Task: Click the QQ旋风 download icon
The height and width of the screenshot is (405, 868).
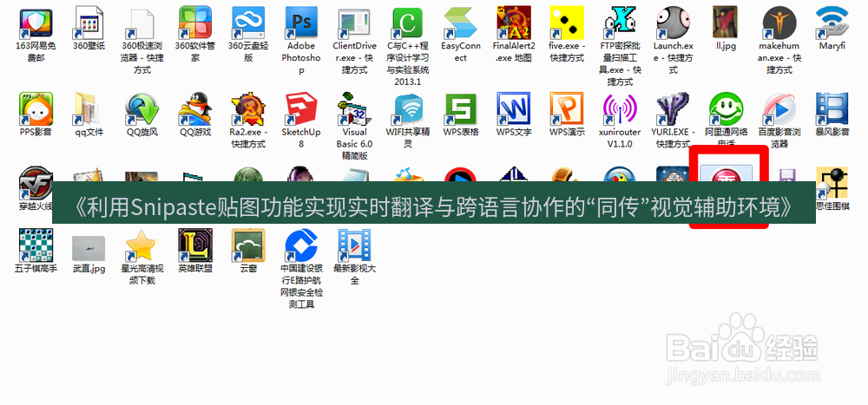Action: [142, 108]
